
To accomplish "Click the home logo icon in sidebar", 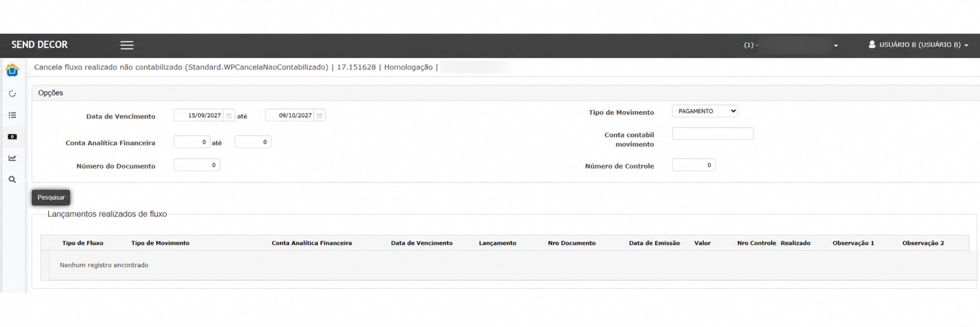I will pyautogui.click(x=12, y=71).
